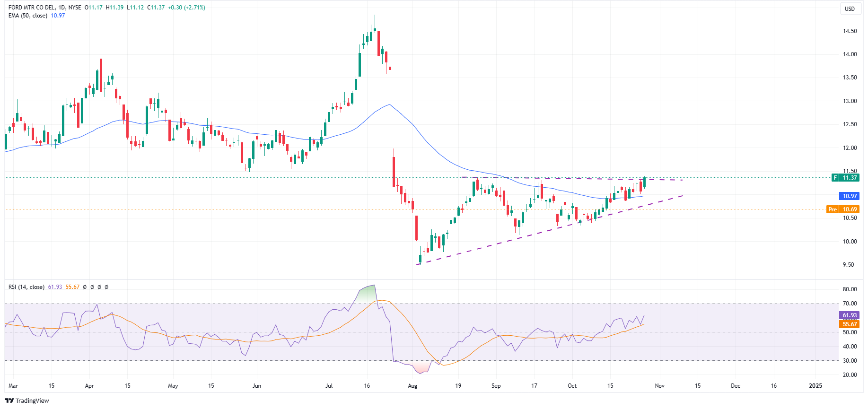Click the USD currency button
The height and width of the screenshot is (409, 868).
pyautogui.click(x=850, y=9)
